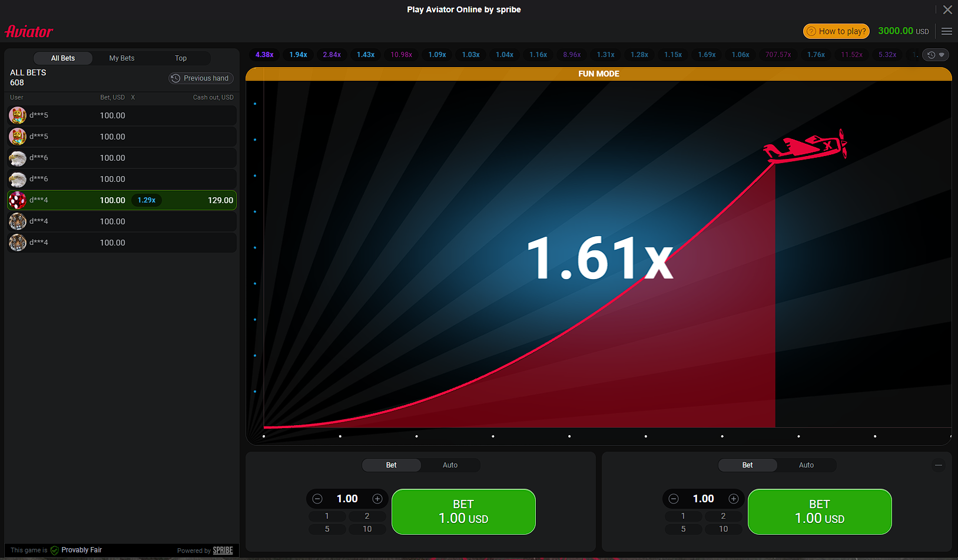Open the Top tab
Image resolution: width=958 pixels, height=560 pixels.
pos(181,58)
